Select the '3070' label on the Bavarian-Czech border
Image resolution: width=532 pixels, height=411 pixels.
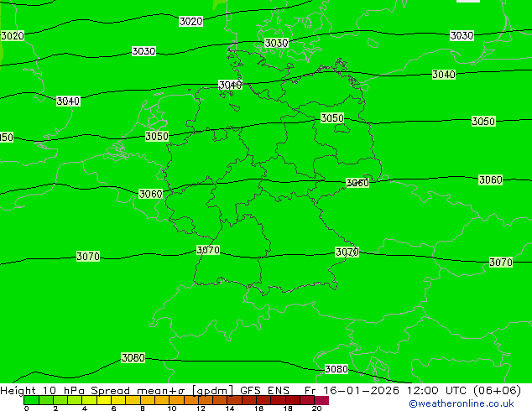[x=347, y=252]
